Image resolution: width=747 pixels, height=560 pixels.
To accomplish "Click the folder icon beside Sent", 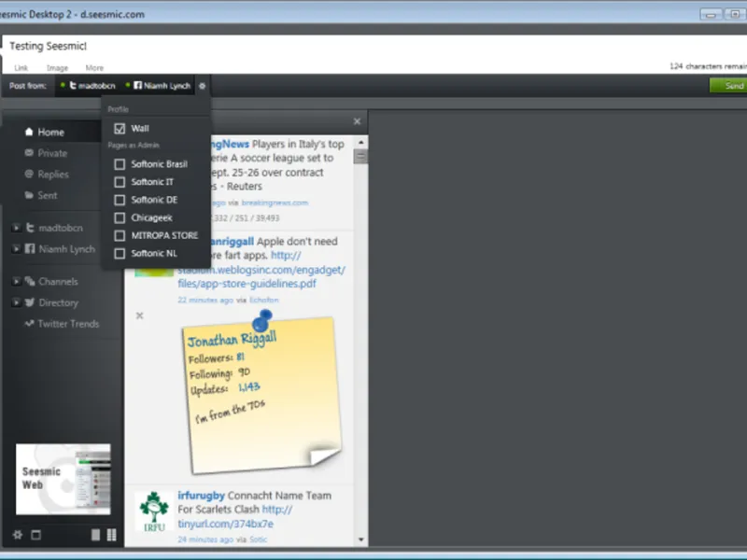I will click(x=29, y=195).
